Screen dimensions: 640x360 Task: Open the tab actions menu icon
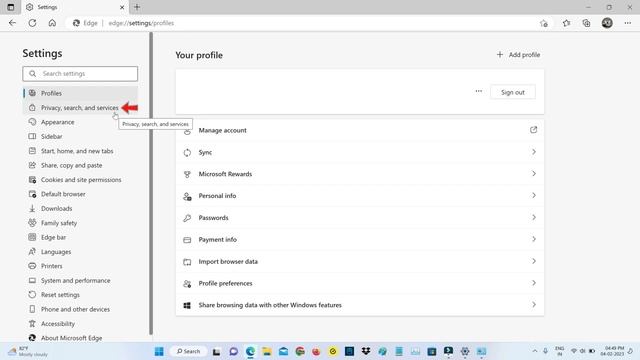tap(11, 7)
